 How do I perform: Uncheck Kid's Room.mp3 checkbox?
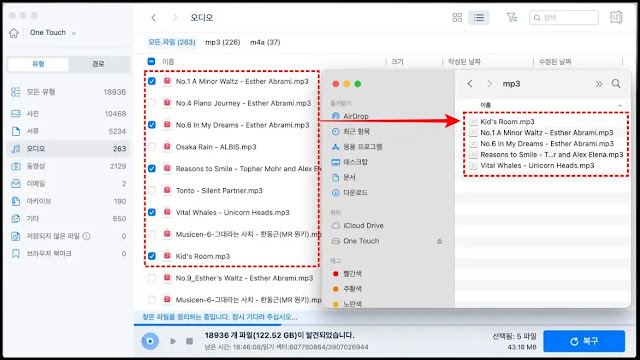pyautogui.click(x=152, y=256)
